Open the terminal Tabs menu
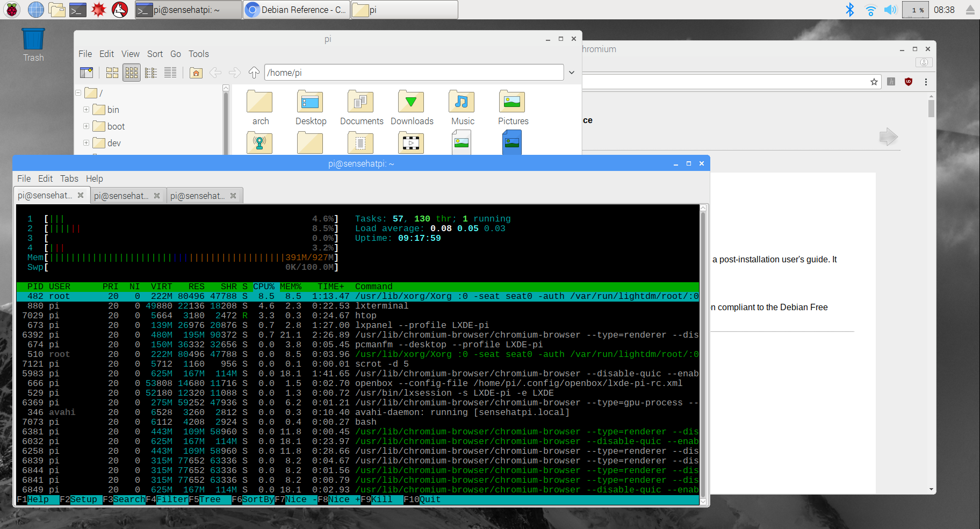 (x=69, y=178)
